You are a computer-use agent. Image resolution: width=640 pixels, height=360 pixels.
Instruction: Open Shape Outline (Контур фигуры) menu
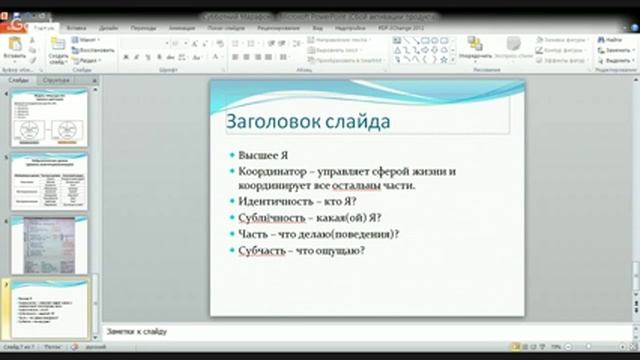pos(561,50)
